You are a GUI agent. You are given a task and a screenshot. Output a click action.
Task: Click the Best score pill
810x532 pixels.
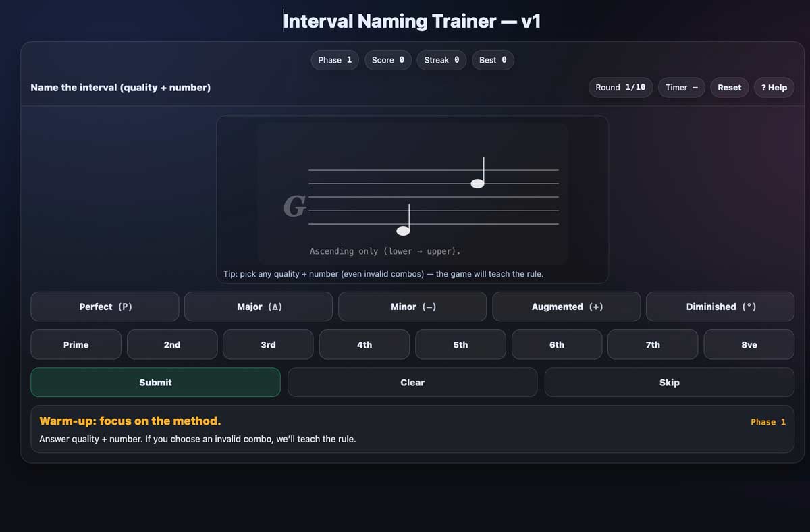pos(493,60)
